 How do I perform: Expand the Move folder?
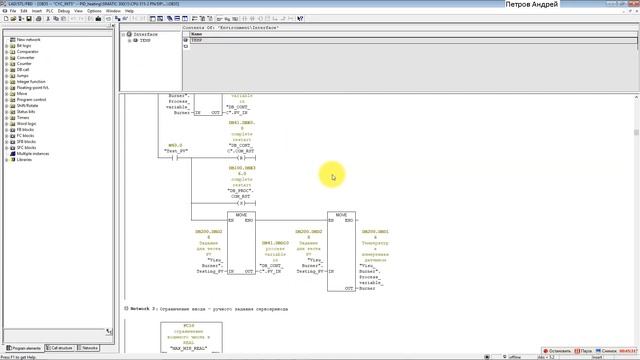(7, 93)
